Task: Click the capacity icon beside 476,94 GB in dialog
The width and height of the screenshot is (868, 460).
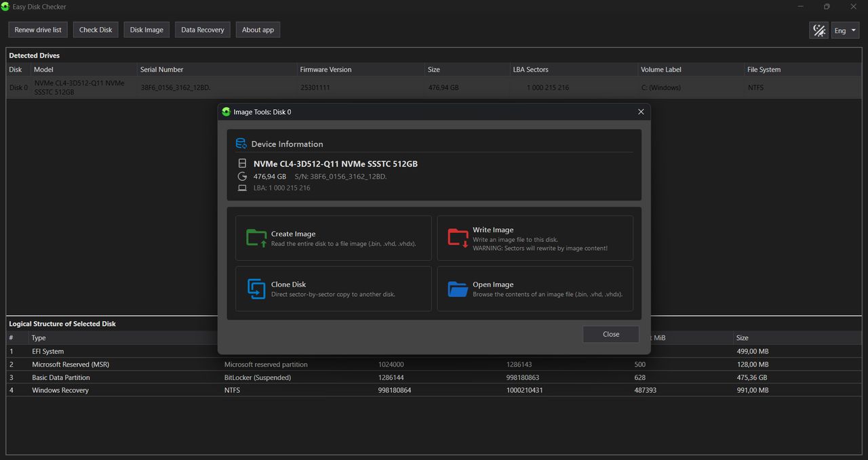Action: (x=242, y=176)
